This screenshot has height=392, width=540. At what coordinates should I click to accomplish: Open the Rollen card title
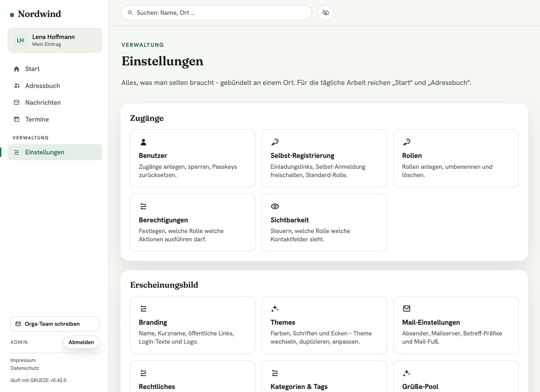coord(412,155)
